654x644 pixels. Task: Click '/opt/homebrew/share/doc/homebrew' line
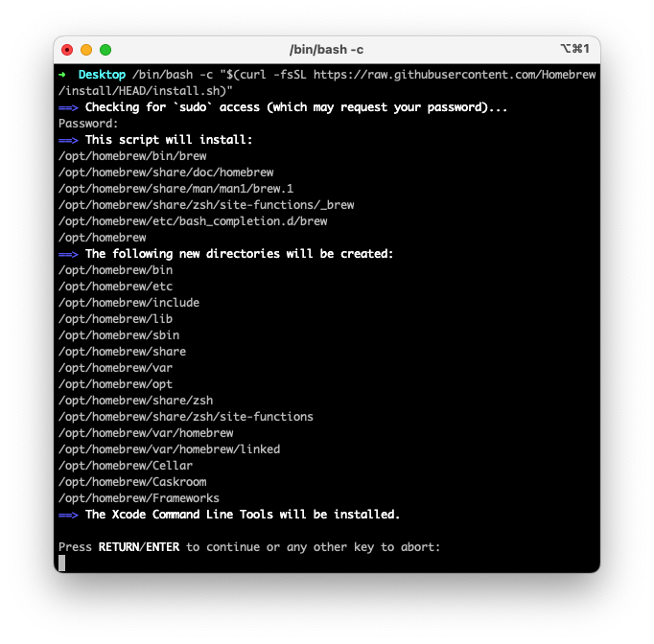pos(166,172)
